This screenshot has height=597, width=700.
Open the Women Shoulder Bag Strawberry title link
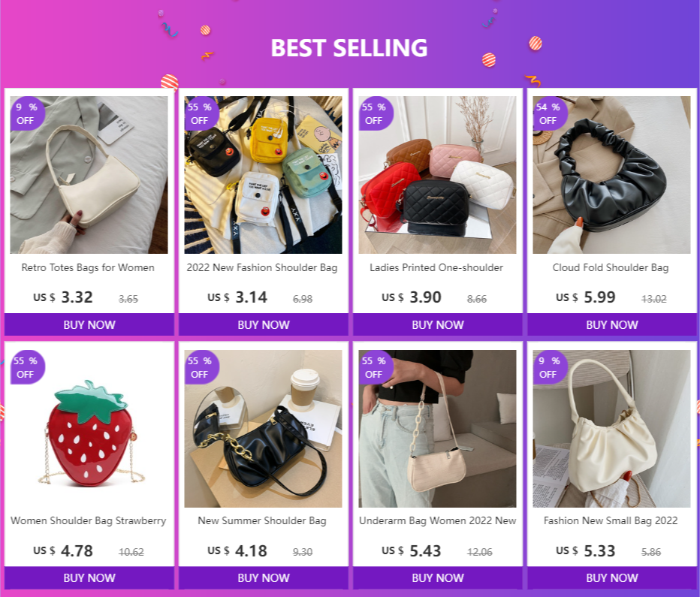pos(89,520)
